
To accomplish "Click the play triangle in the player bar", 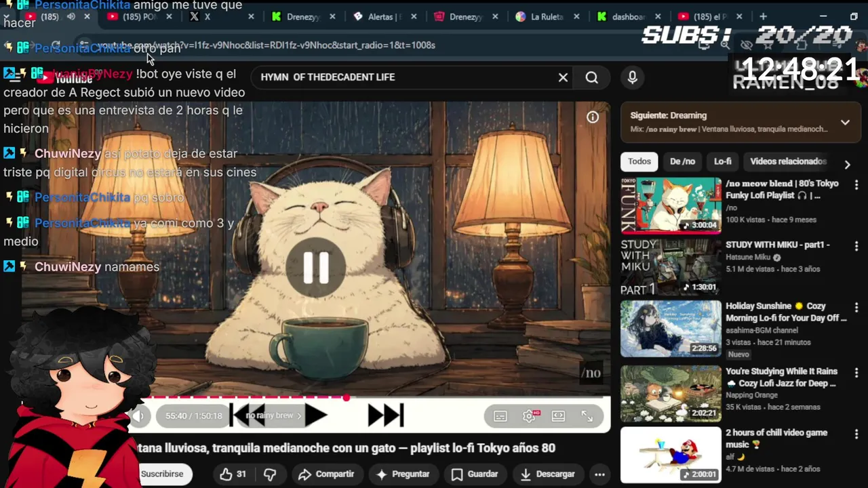I will (315, 415).
